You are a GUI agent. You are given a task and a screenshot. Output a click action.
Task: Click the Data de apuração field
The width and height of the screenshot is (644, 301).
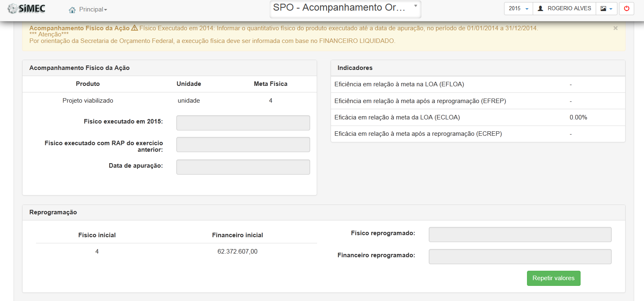tap(243, 167)
